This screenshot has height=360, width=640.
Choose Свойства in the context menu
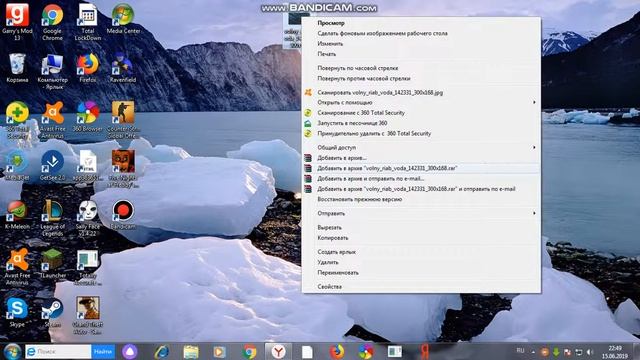(421, 287)
